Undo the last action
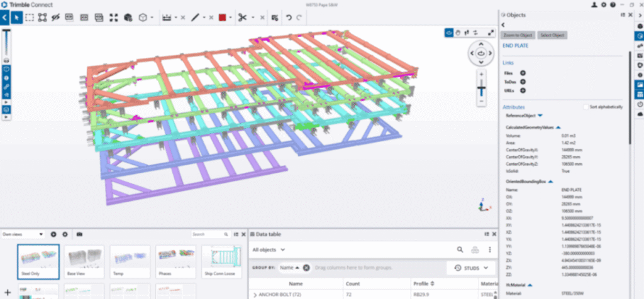644x299 pixels. [289, 18]
